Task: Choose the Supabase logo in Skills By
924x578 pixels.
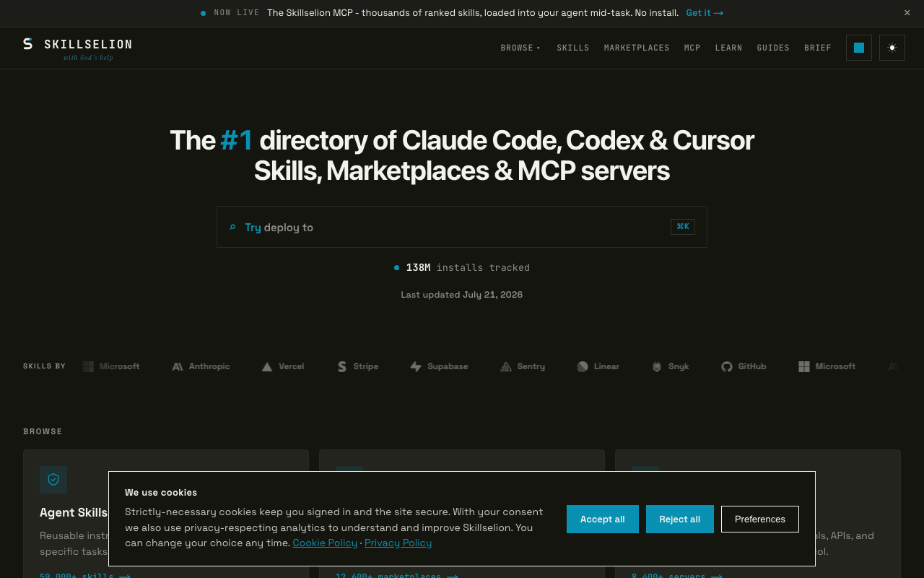Action: [439, 366]
